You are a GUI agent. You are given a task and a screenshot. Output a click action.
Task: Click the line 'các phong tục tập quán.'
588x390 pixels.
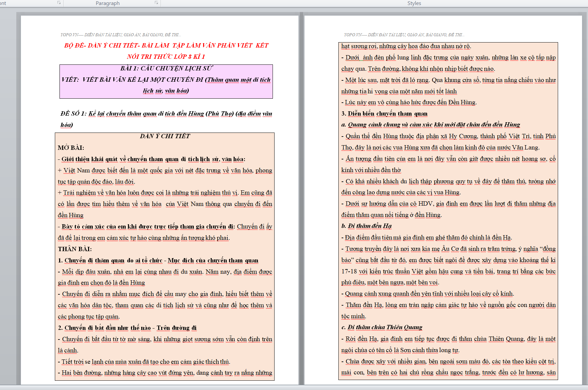pyautogui.click(x=89, y=317)
